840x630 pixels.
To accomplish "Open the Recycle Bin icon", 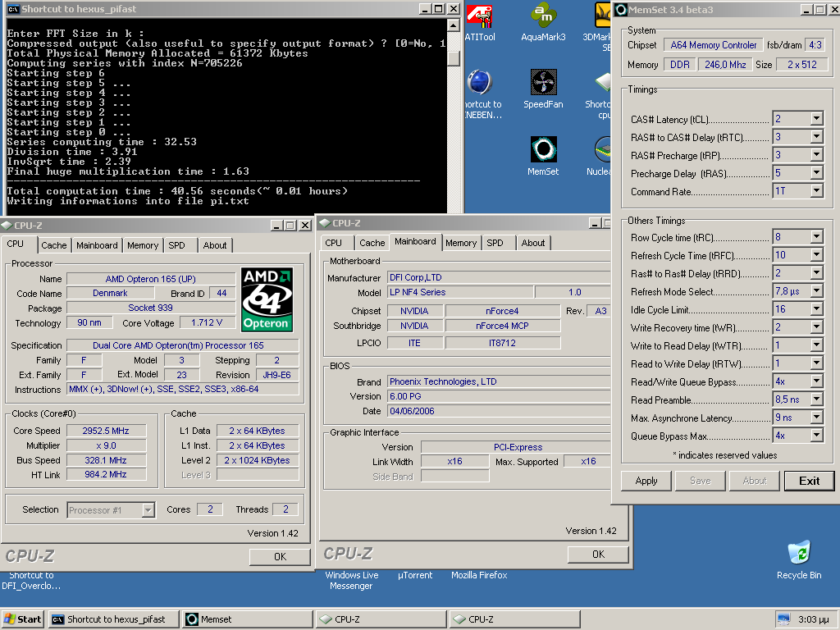I will coord(799,559).
